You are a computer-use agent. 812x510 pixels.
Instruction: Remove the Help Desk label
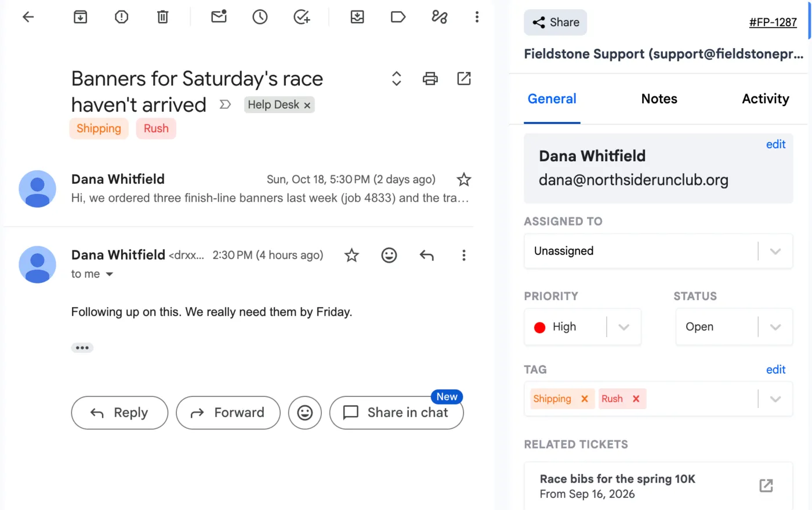(x=307, y=105)
